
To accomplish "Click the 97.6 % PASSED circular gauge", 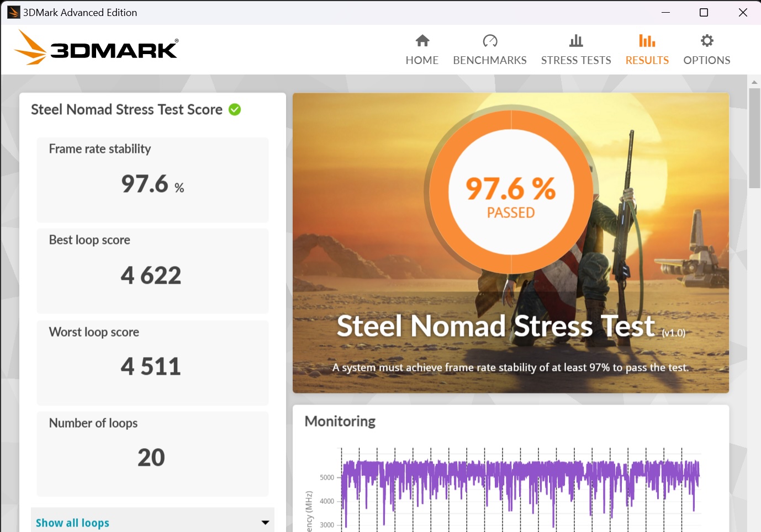I will (x=511, y=192).
